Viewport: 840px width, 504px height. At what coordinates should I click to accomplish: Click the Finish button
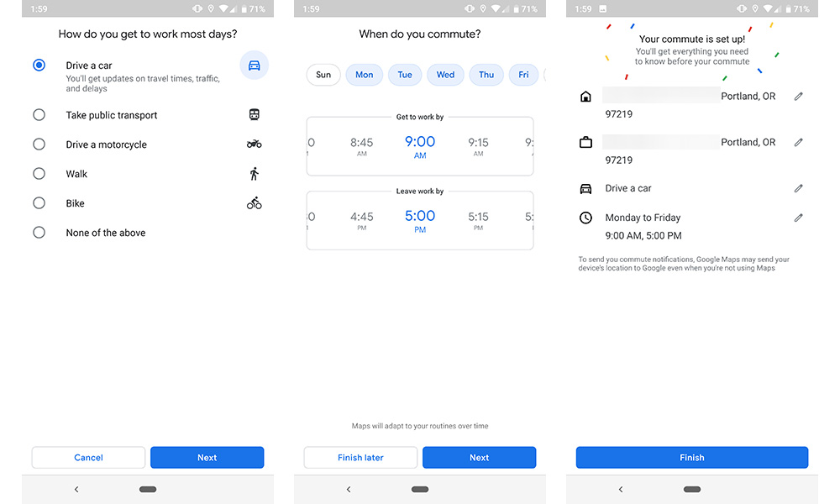[x=692, y=458]
